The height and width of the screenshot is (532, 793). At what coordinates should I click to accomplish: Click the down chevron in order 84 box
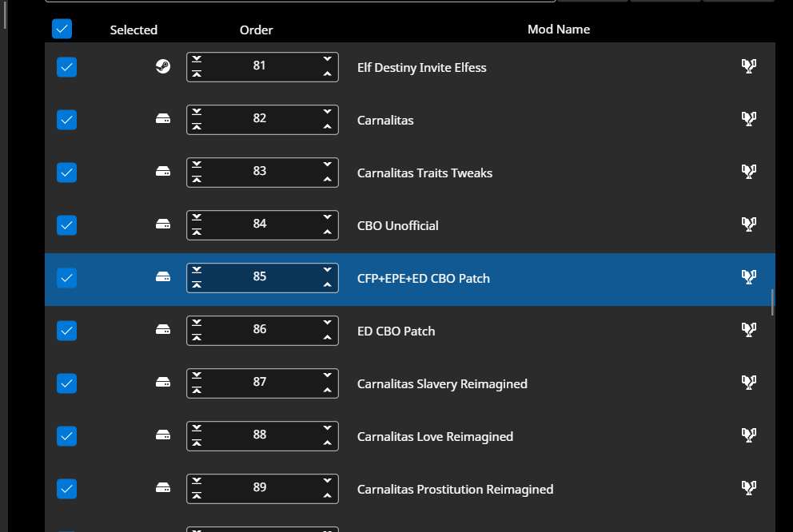(x=327, y=216)
